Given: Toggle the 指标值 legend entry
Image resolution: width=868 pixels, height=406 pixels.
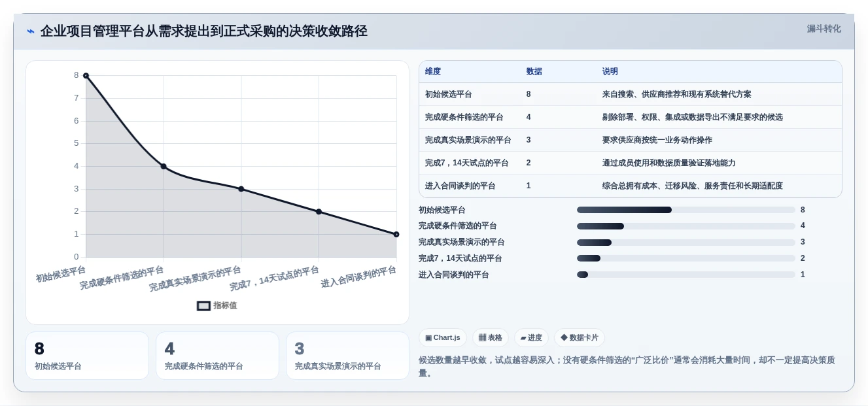Looking at the screenshot, I should pos(217,305).
